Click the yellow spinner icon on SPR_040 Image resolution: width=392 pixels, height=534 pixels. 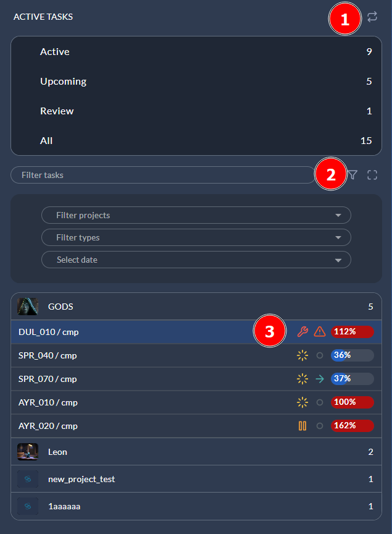[x=302, y=355]
